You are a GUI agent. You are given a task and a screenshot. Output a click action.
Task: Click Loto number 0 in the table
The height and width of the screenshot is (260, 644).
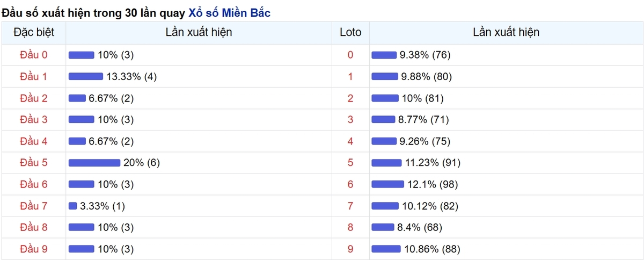350,55
